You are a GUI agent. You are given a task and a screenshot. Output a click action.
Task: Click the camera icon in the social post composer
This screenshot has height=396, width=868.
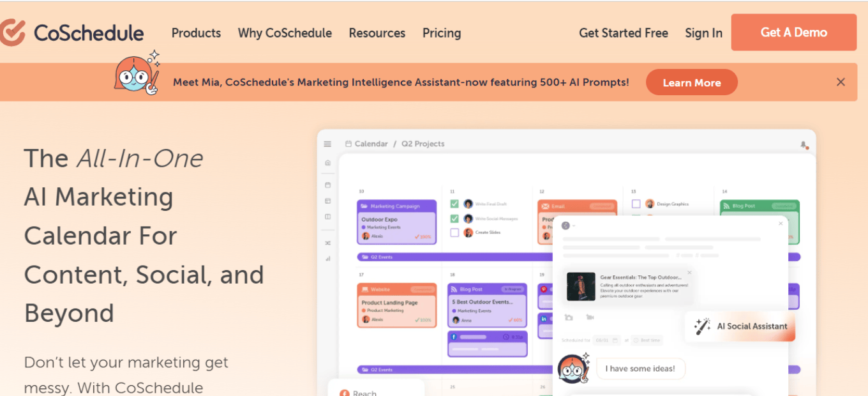point(569,317)
